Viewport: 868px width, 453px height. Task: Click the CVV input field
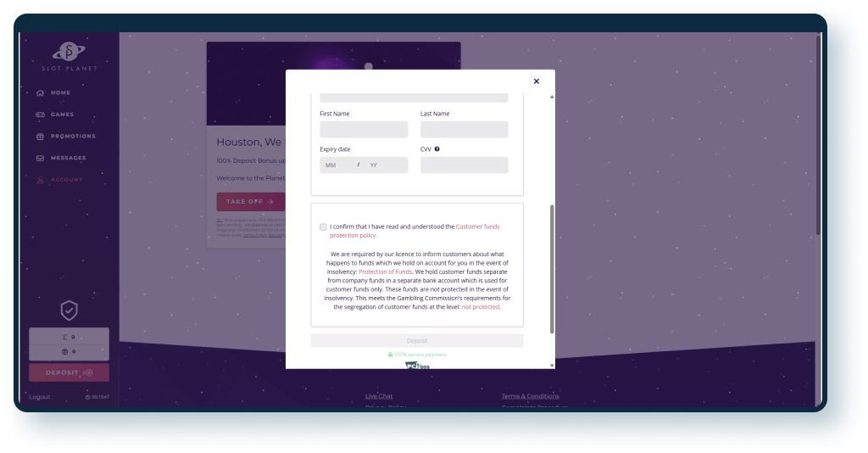pyautogui.click(x=464, y=165)
